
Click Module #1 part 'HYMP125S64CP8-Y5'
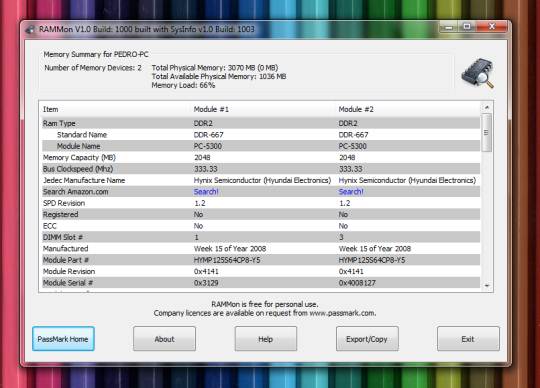[x=227, y=260]
